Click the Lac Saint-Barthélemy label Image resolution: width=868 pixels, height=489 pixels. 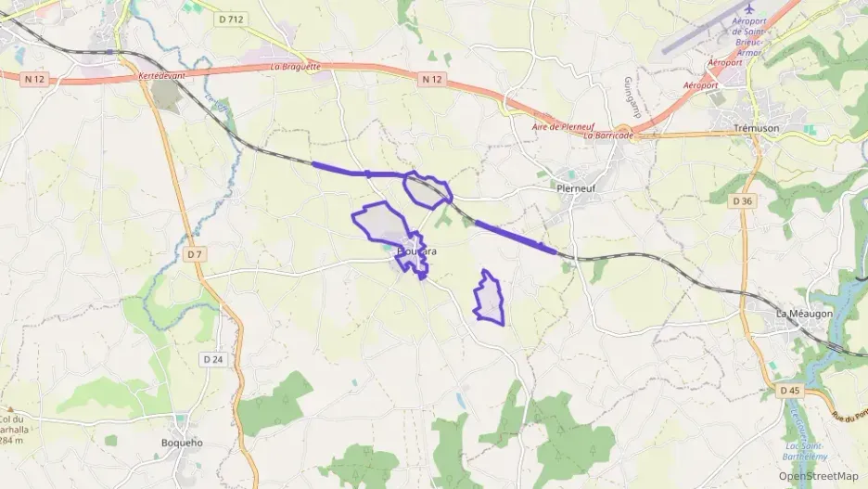point(805,451)
